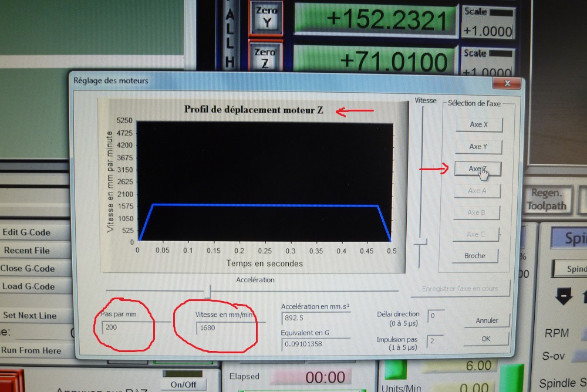Click the Accélération en mm.s² field
Image resolution: width=587 pixels, height=392 pixels.
(x=315, y=318)
